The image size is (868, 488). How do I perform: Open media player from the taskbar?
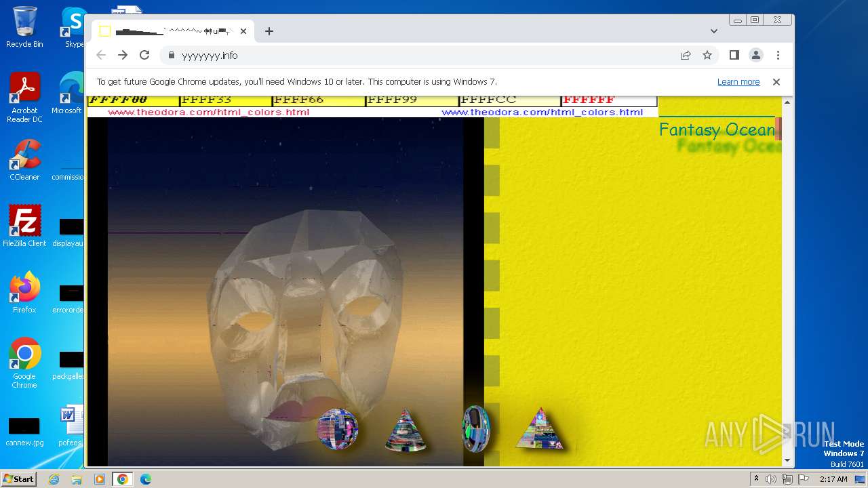[x=100, y=479]
